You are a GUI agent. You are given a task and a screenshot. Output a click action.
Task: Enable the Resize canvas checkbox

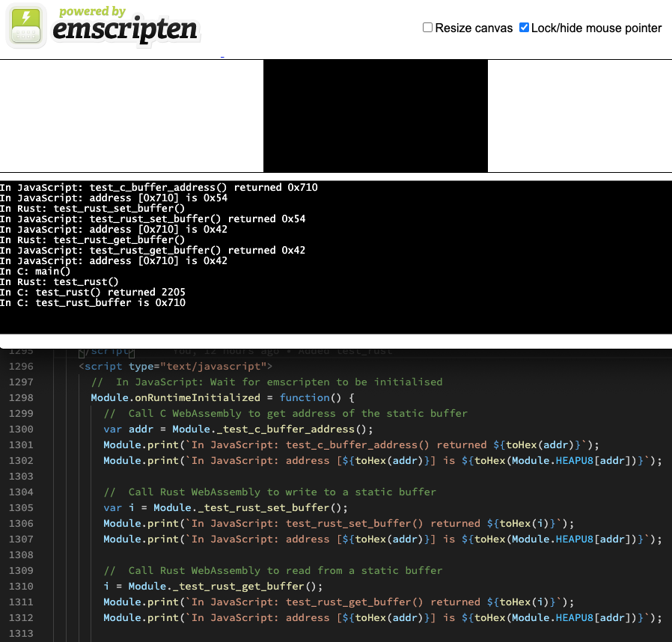click(428, 28)
